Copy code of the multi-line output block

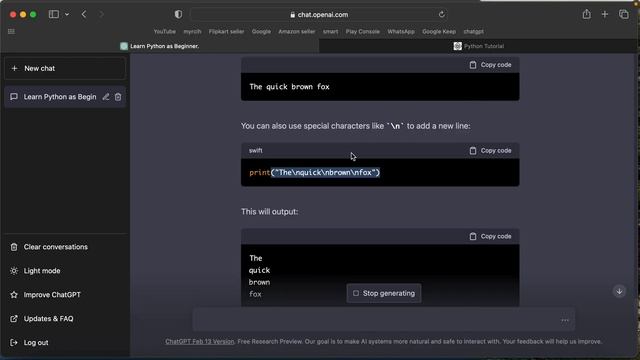click(x=490, y=236)
